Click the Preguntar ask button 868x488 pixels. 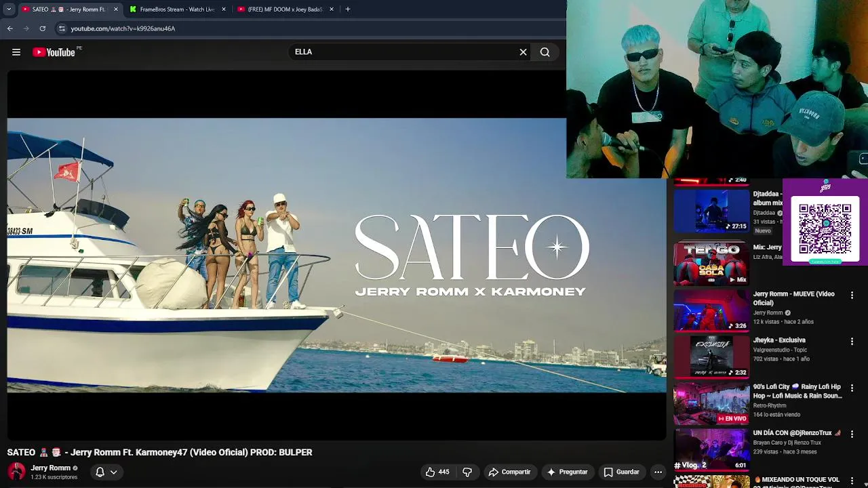pos(567,472)
